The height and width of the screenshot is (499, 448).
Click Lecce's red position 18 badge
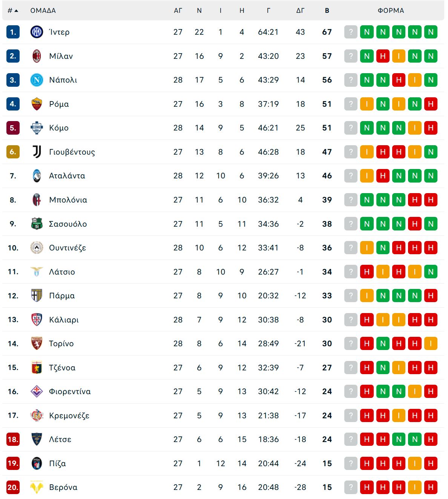(13, 439)
